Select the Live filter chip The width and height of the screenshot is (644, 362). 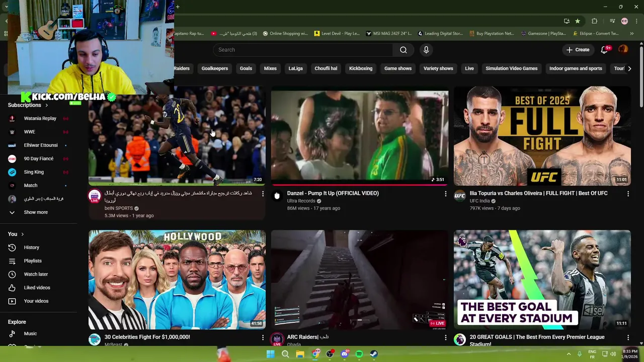(469, 68)
